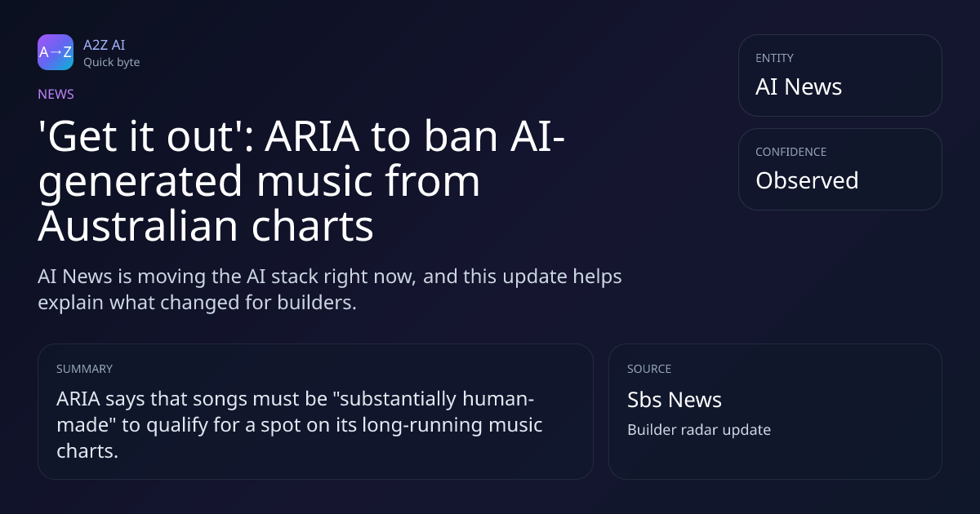Click 'Australian charts' in the headline
Screen dimensions: 980x514
pyautogui.click(x=206, y=227)
